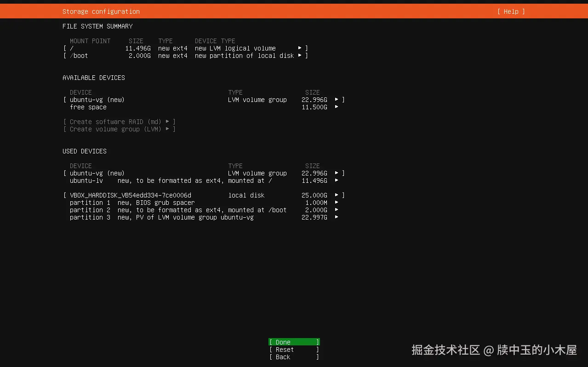Expand arrow of ubuntu-vg under Used Devices
588x367 pixels.
[x=337, y=173]
